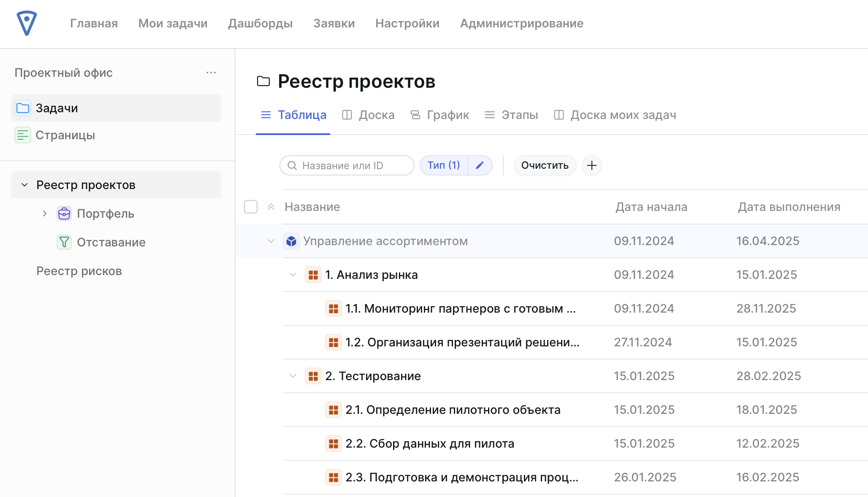Collapse the 2. Тестирование task group
Viewport: 868px width, 497px height.
tap(293, 376)
